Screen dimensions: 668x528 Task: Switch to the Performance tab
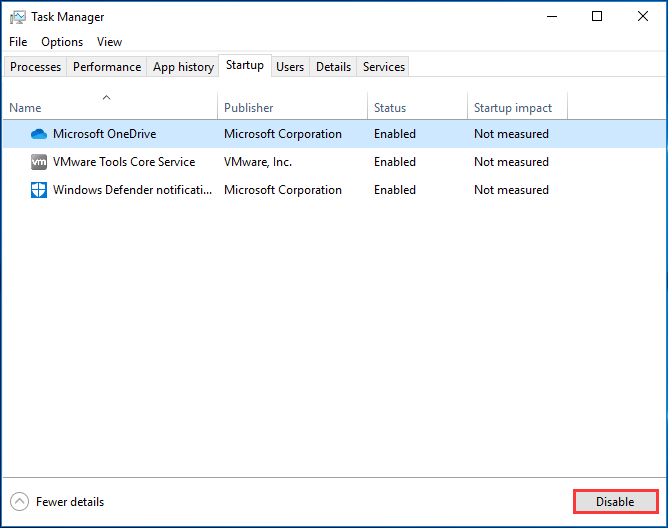click(x=107, y=67)
